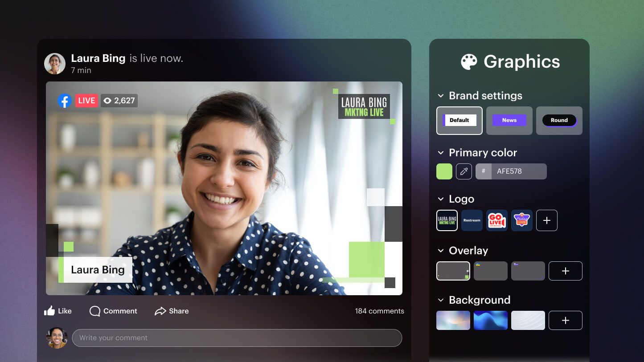Click the viewer count eye icon
This screenshot has height=362, width=644.
[107, 101]
